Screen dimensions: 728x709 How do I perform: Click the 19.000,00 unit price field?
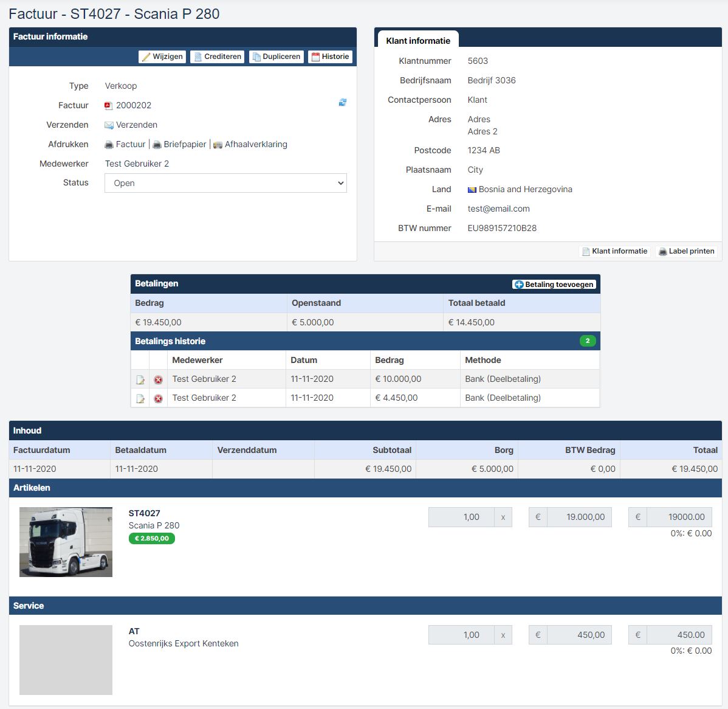coord(579,517)
